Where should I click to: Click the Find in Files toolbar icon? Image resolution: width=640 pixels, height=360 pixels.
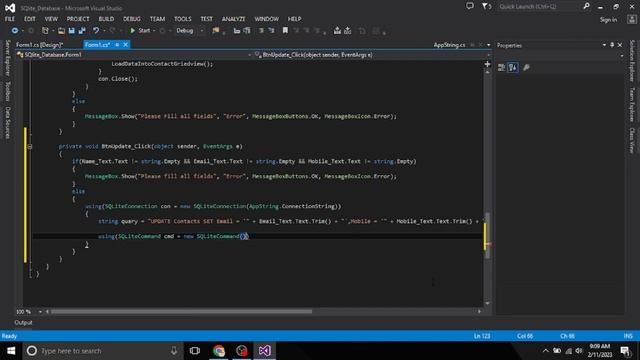click(x=216, y=31)
